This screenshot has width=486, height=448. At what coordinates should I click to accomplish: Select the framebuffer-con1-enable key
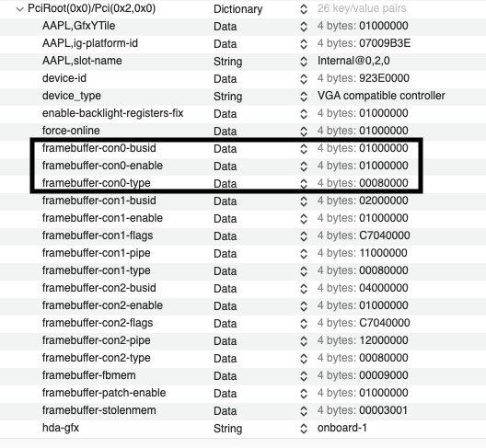(102, 218)
